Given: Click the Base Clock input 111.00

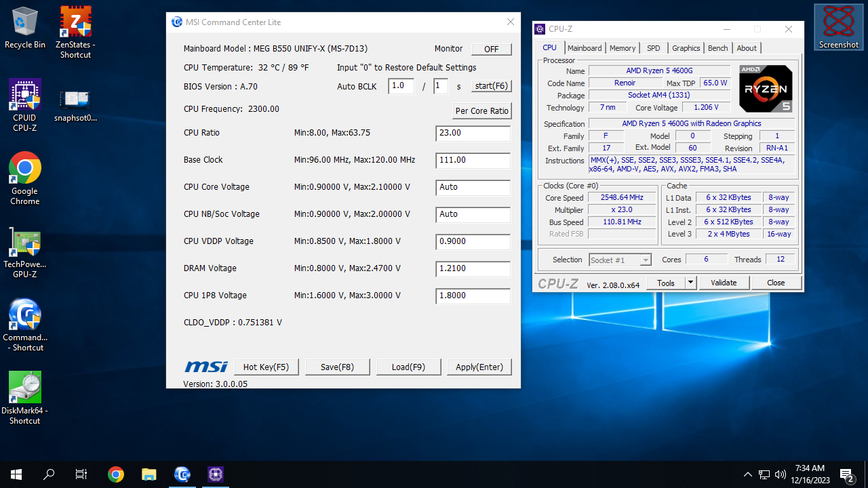Looking at the screenshot, I should pyautogui.click(x=473, y=161).
